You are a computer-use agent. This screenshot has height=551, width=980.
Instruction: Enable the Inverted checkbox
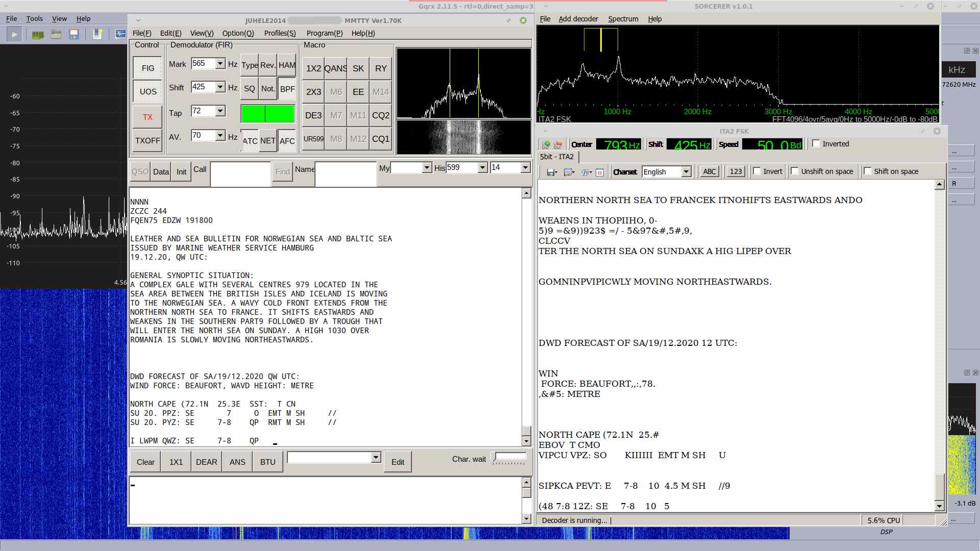click(816, 144)
